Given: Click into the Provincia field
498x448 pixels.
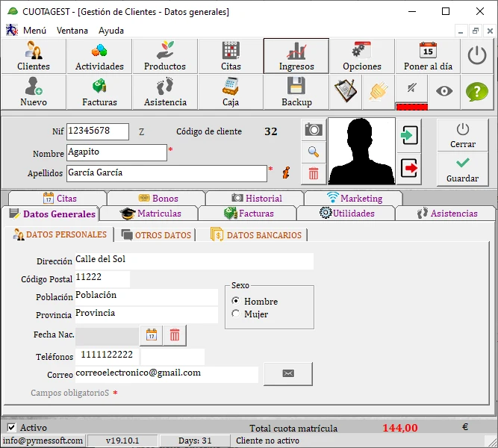Looking at the screenshot, I should 146,315.
